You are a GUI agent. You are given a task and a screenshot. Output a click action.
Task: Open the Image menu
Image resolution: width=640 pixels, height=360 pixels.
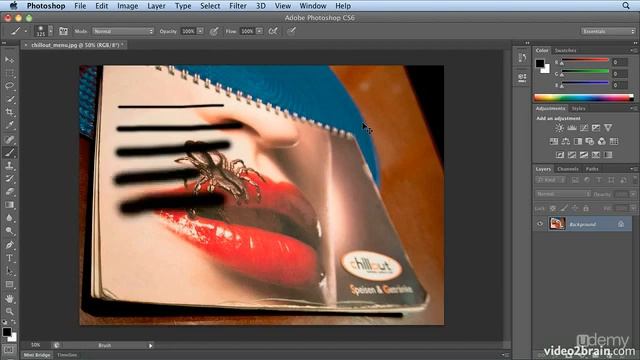[x=127, y=6]
